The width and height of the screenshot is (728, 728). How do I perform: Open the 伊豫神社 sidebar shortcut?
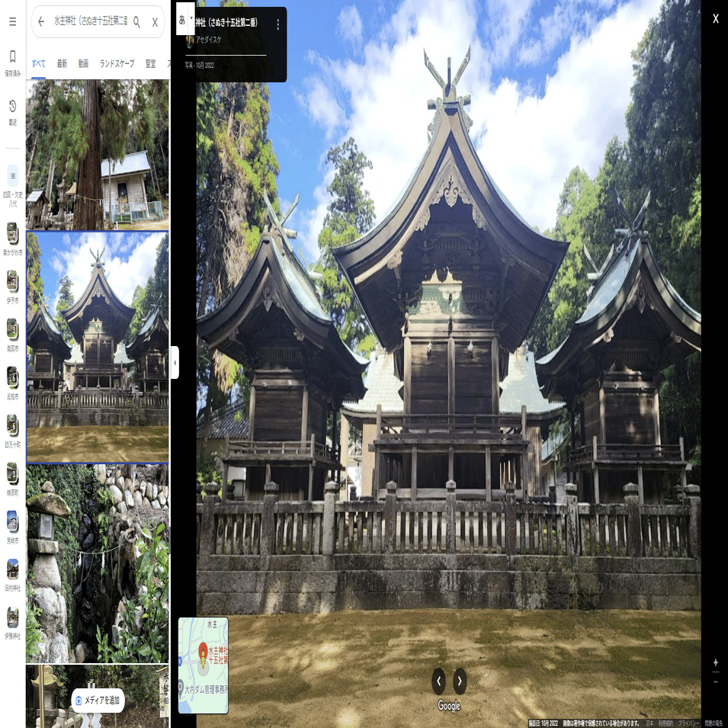[x=12, y=623]
